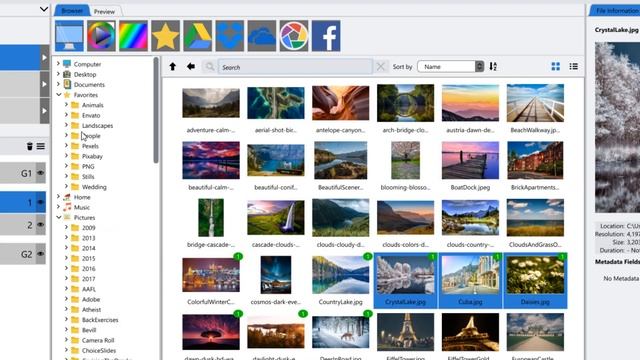The image size is (640, 360).
Task: Select the Computer source icon
Action: (x=69, y=36)
